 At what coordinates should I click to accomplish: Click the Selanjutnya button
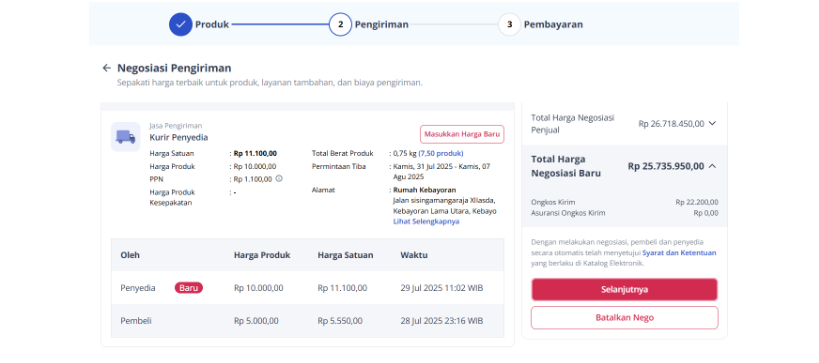tap(625, 289)
